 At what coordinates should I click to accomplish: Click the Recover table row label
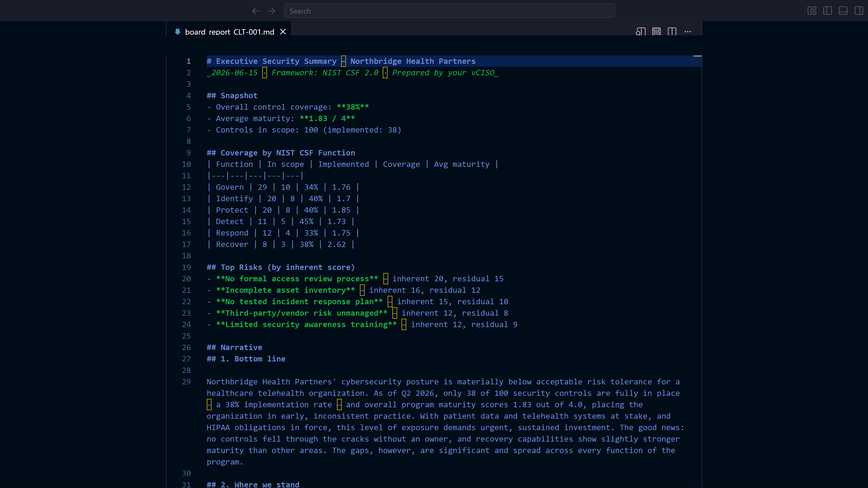coord(232,245)
